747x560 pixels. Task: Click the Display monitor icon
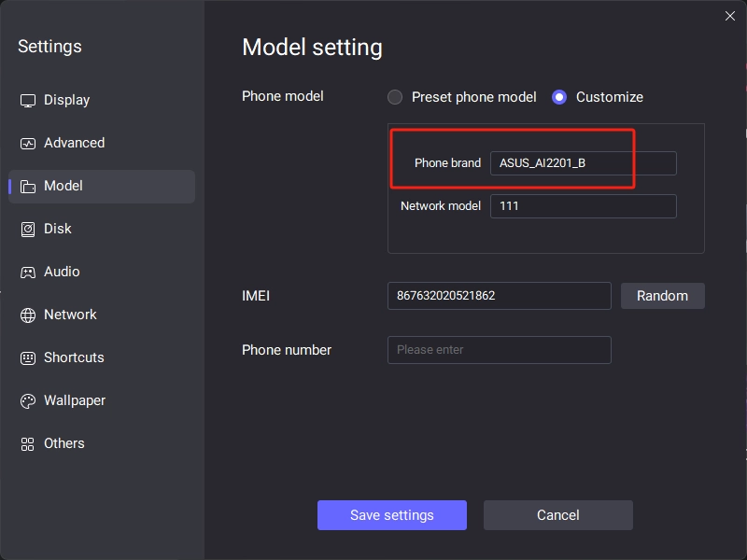pos(28,101)
